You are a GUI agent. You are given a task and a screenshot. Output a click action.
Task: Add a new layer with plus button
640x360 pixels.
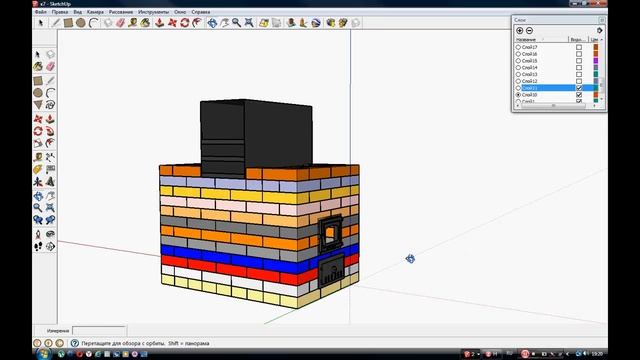click(x=520, y=31)
